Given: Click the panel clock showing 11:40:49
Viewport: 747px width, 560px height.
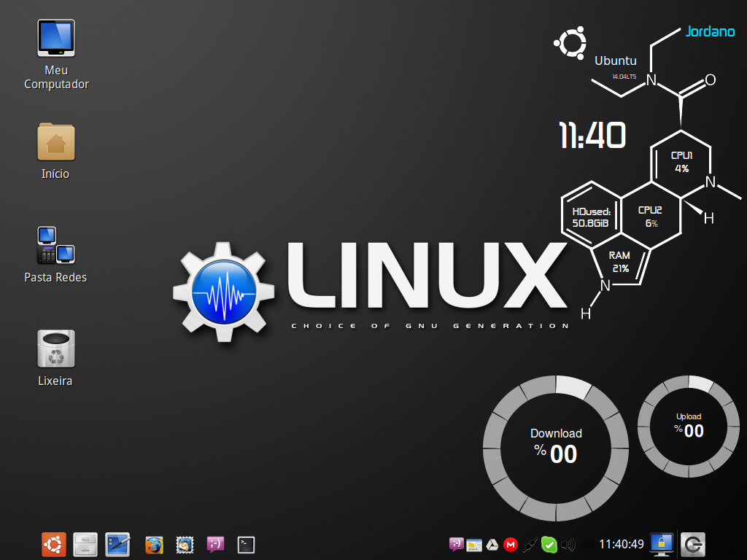Looking at the screenshot, I should (622, 544).
